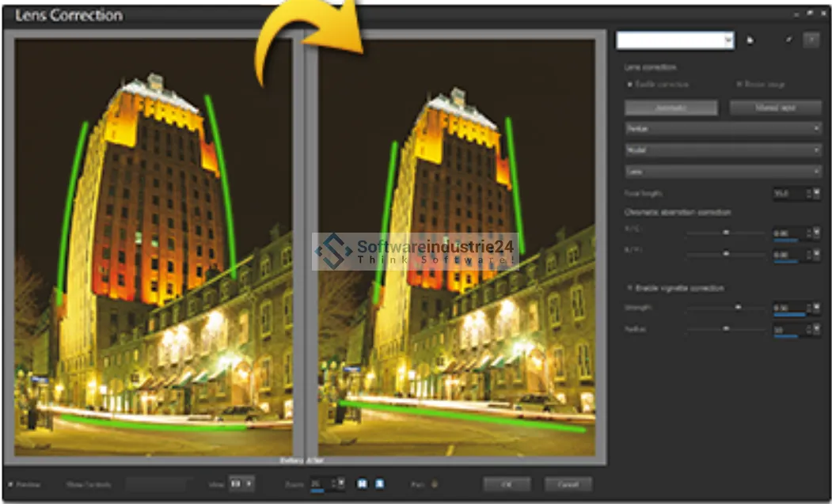The image size is (832, 504).
Task: Expand the camera Model dropdown
Action: [723, 150]
